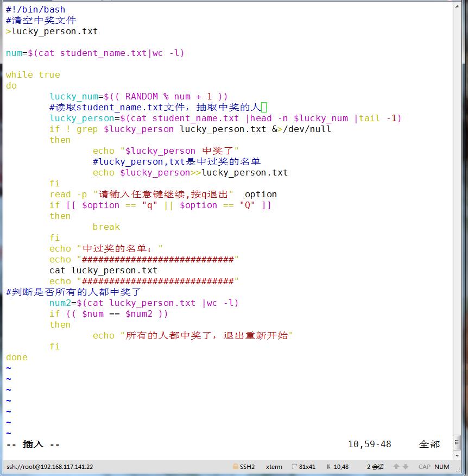
Task: Click the '全部' scroll position text
Action: coord(429,444)
